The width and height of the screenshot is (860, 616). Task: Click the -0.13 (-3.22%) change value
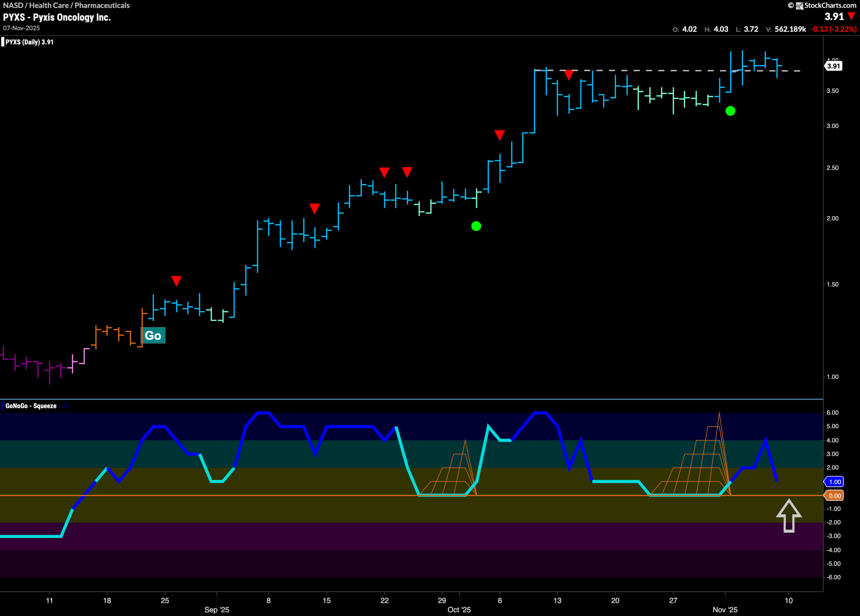833,29
